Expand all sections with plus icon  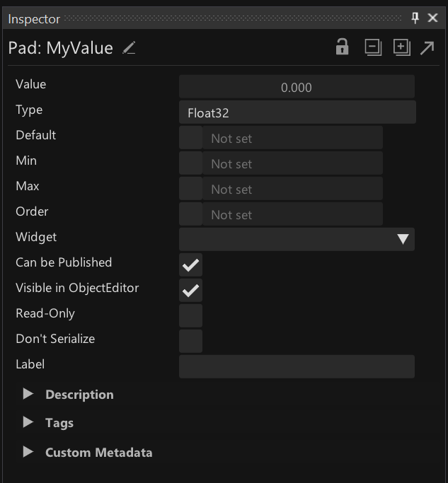[401, 47]
